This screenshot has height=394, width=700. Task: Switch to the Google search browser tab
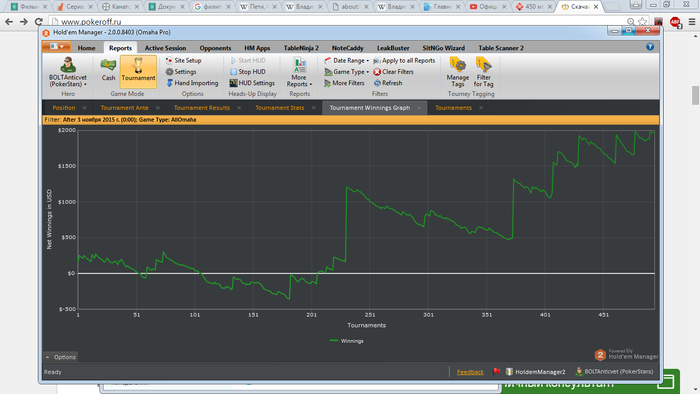coord(213,7)
